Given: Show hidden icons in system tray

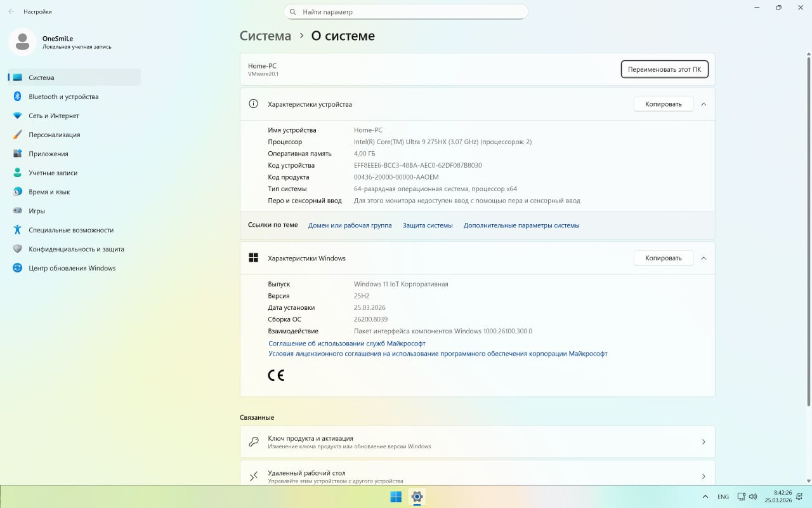Looking at the screenshot, I should (705, 497).
